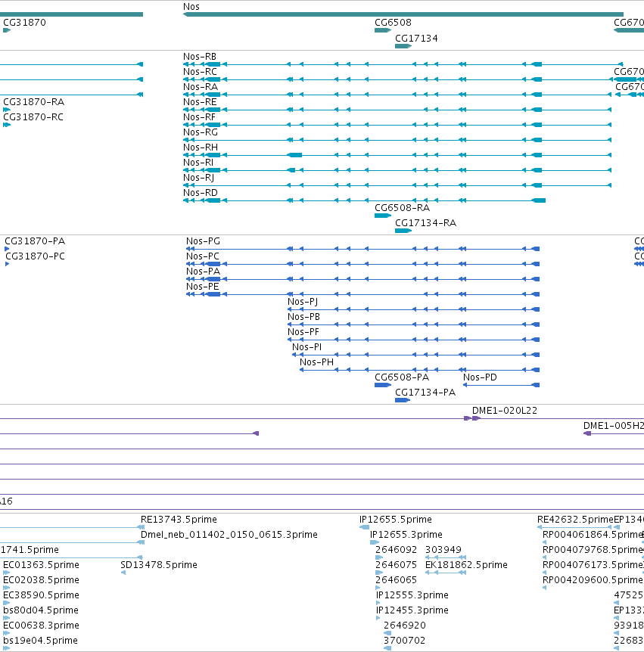The height and width of the screenshot is (652, 644).
Task: Select the CG17134-RA transcript label
Action: coord(425,223)
